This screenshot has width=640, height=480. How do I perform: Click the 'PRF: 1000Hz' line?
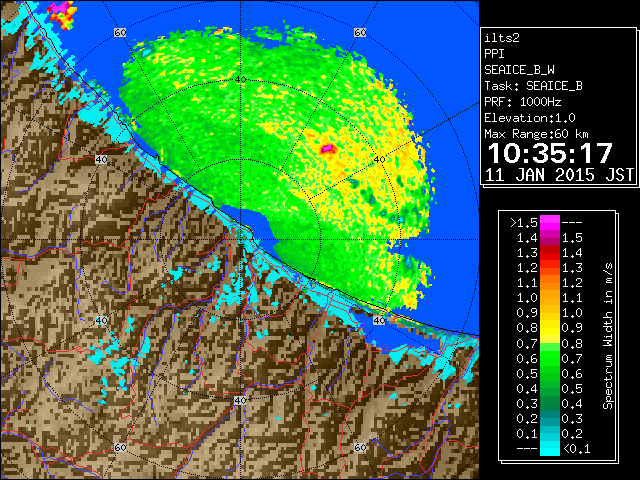[522, 102]
